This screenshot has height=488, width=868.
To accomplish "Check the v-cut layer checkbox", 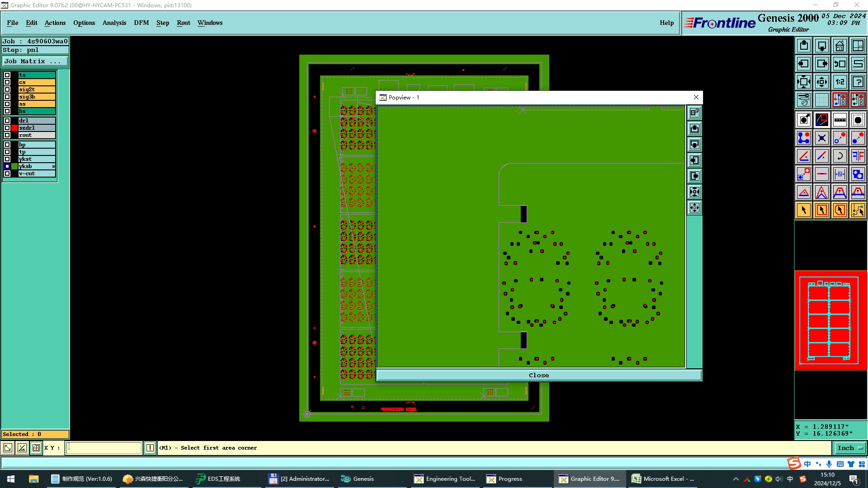I will click(7, 174).
